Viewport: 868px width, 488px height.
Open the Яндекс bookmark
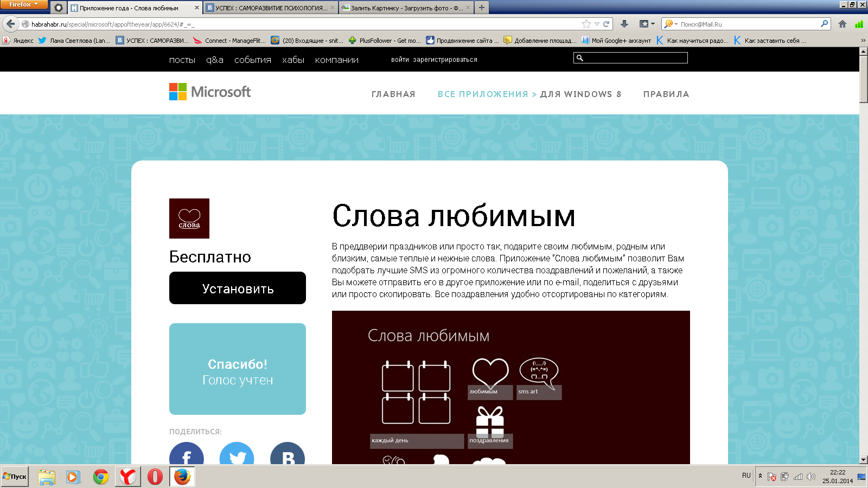[x=18, y=41]
